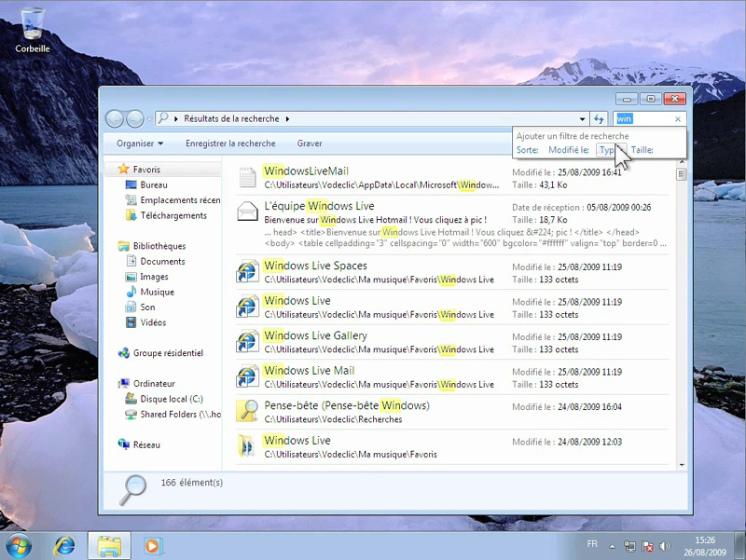Select the Windows Live Mail shortcut icon
Image resolution: width=746 pixels, height=560 pixels.
coord(247,377)
